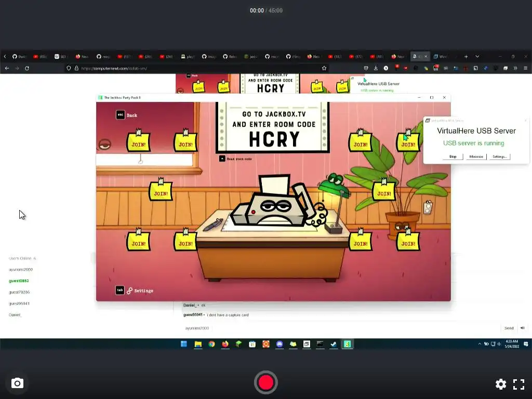The width and height of the screenshot is (532, 399).
Task: Close the VirtualHere USB Server popup
Action: [526, 121]
